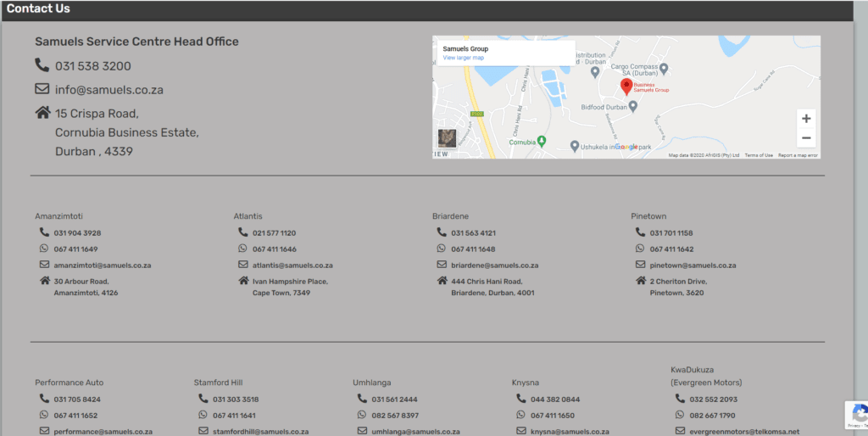Click the red Samuels Group map pin
The image size is (868, 436).
(626, 87)
